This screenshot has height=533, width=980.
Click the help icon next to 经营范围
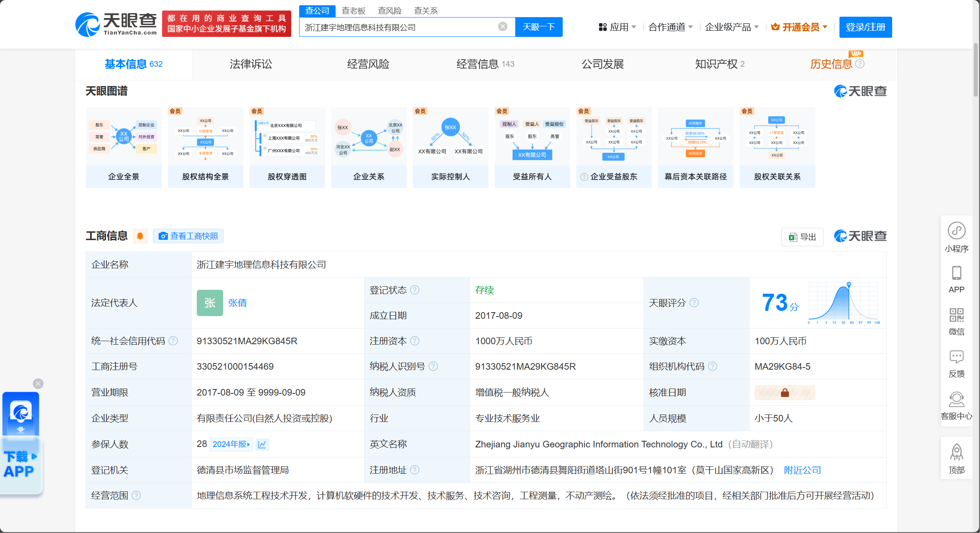pos(137,495)
